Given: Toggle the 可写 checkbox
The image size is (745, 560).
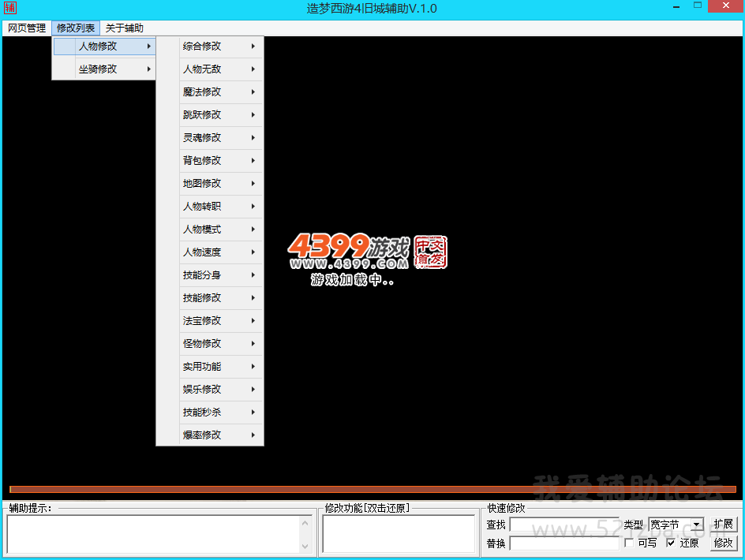Looking at the screenshot, I should click(x=629, y=543).
